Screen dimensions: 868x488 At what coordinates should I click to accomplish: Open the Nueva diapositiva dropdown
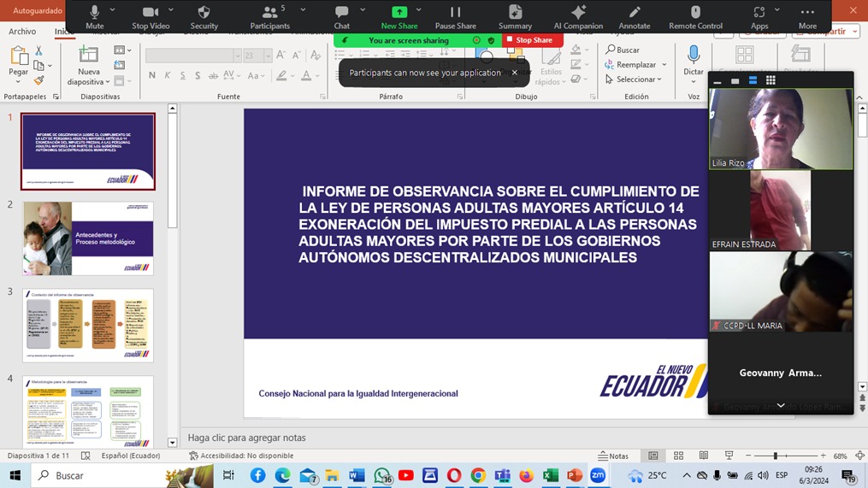107,82
